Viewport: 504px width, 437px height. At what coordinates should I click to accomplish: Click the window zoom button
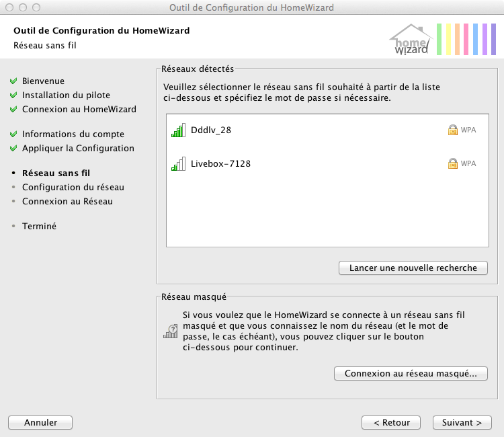(36, 7)
